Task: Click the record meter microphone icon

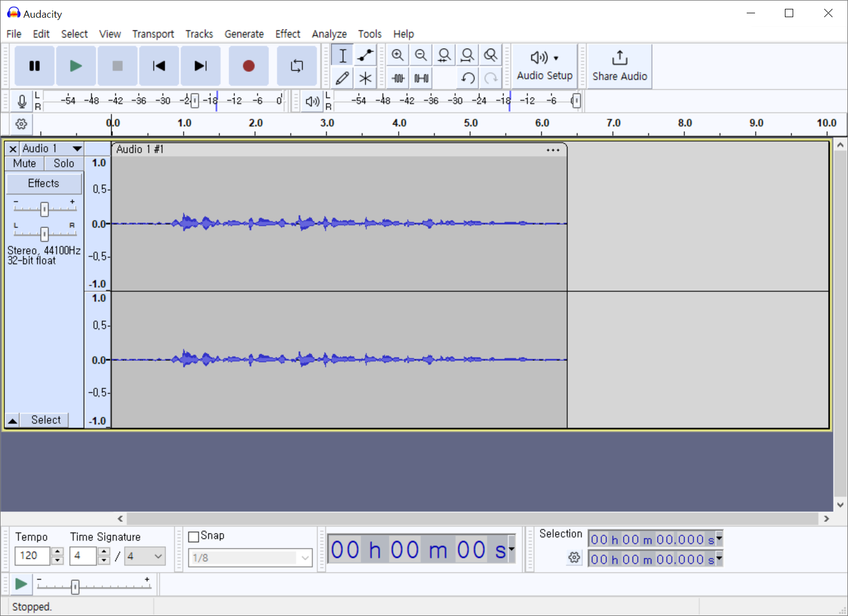Action: pyautogui.click(x=22, y=101)
